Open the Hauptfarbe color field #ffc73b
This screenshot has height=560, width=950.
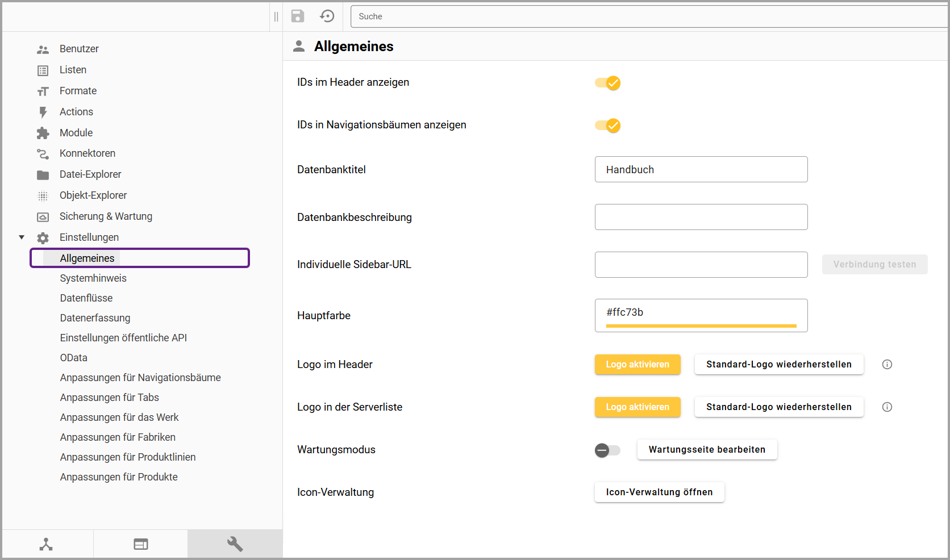701,313
